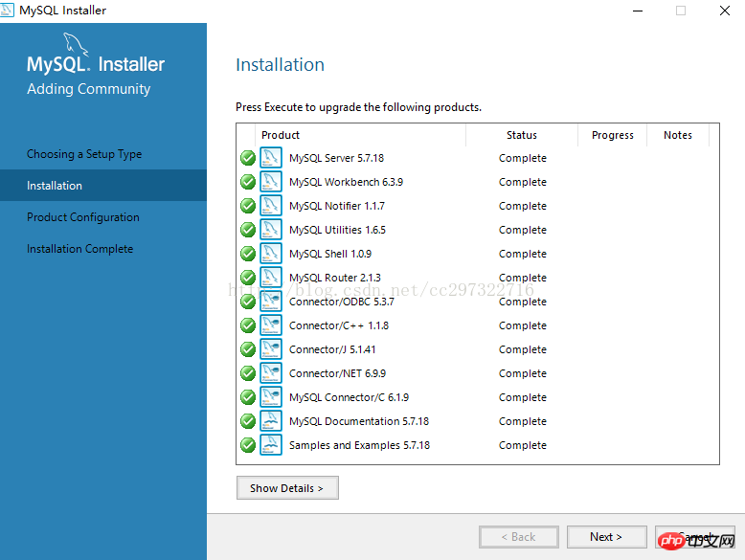Screen dimensions: 745x560
Task: Click green checkmark beside MySQL Notifier 1.1.7
Action: [x=248, y=206]
